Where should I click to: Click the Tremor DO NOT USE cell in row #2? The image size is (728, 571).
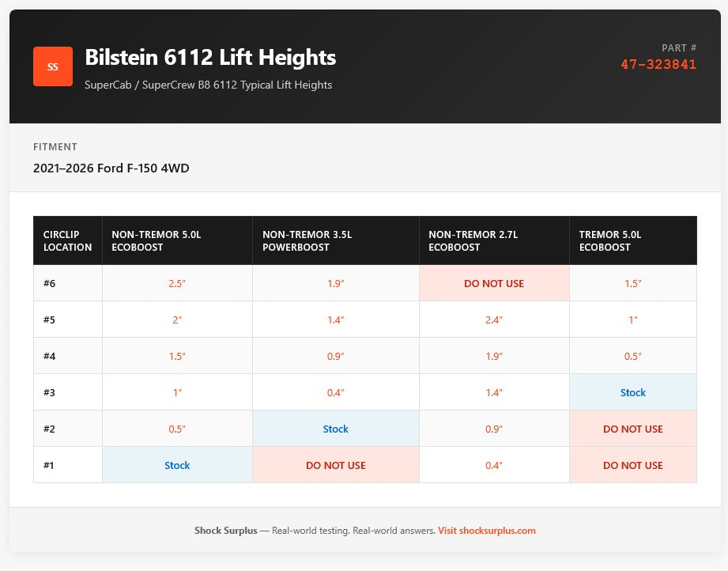[633, 429]
